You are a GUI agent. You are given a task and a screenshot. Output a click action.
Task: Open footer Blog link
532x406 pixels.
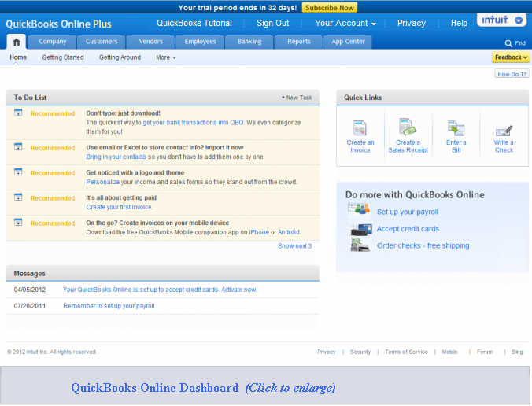517,352
